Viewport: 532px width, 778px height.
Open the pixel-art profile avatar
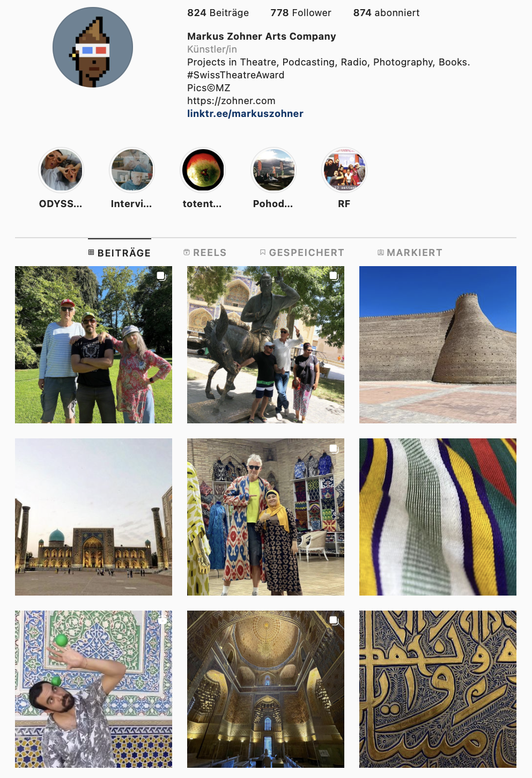(93, 47)
